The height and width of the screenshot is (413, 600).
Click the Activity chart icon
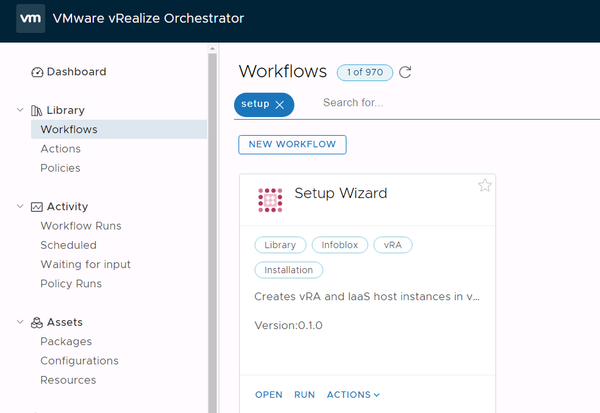pyautogui.click(x=37, y=207)
